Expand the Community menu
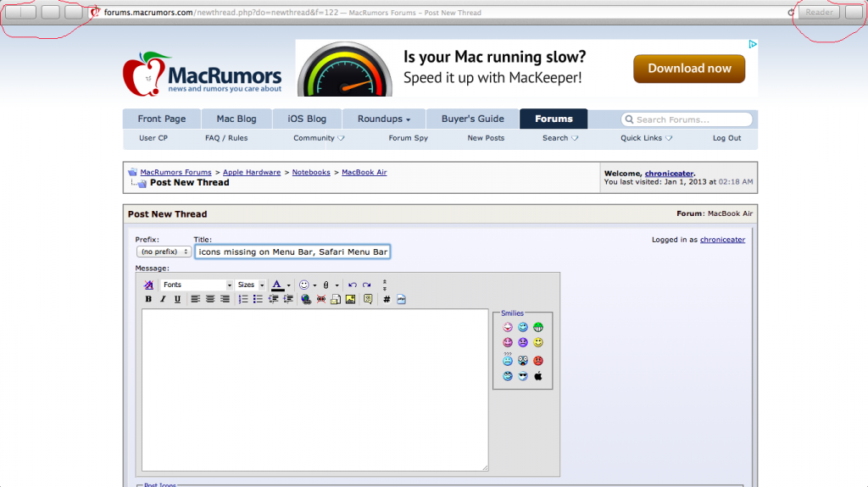Screen dimensions: 868x487 coord(319,138)
